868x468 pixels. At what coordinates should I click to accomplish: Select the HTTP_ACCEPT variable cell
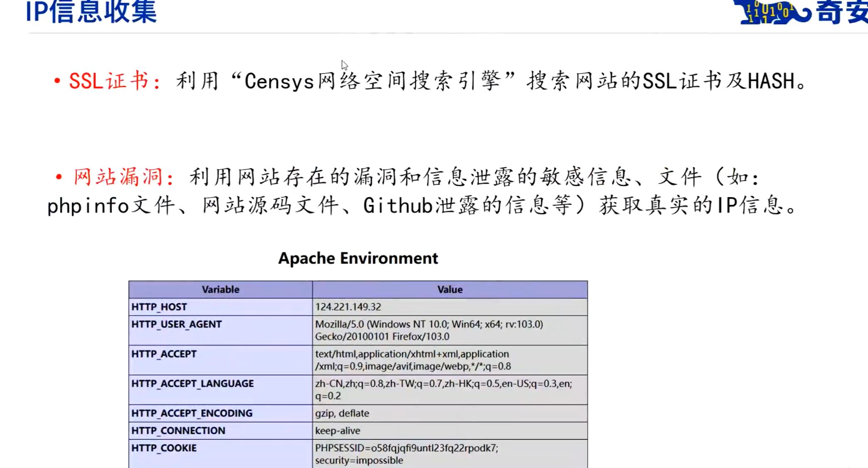(164, 354)
